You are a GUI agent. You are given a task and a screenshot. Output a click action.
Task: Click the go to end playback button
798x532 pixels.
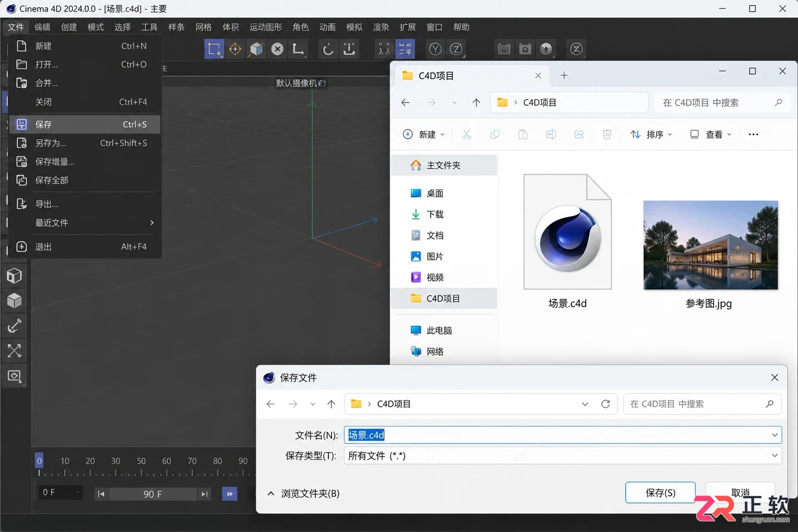204,494
